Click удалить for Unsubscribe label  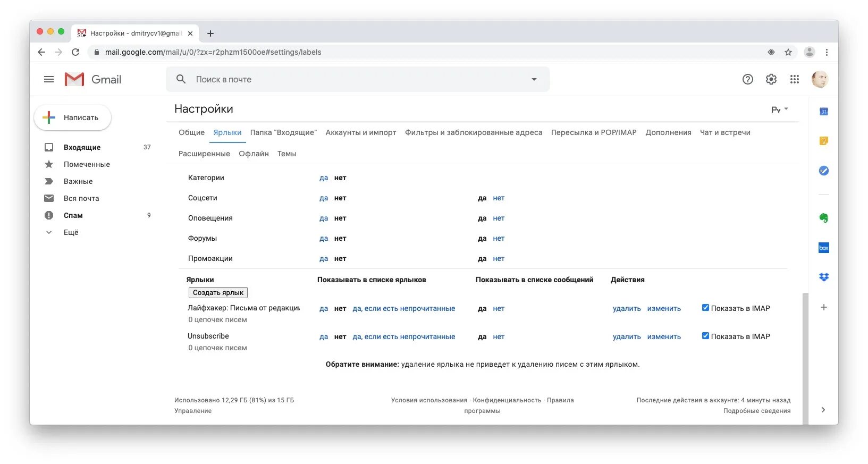coord(627,336)
